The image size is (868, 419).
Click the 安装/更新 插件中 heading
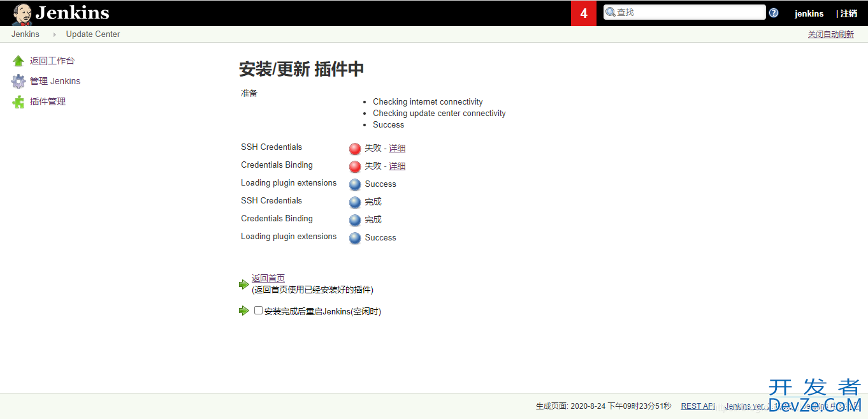tap(301, 69)
